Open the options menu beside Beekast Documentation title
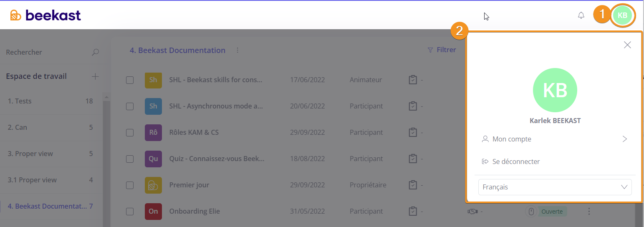This screenshot has height=227, width=644. [237, 50]
